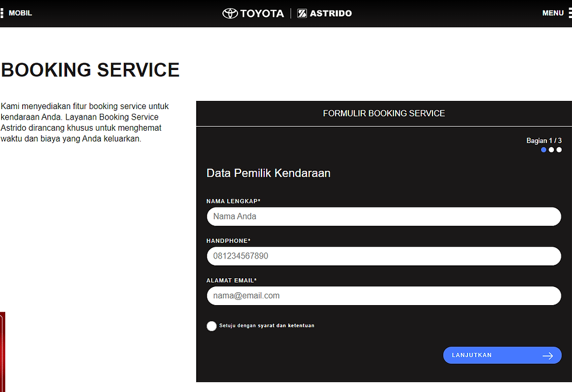Select the second step indicator dot

click(x=552, y=150)
